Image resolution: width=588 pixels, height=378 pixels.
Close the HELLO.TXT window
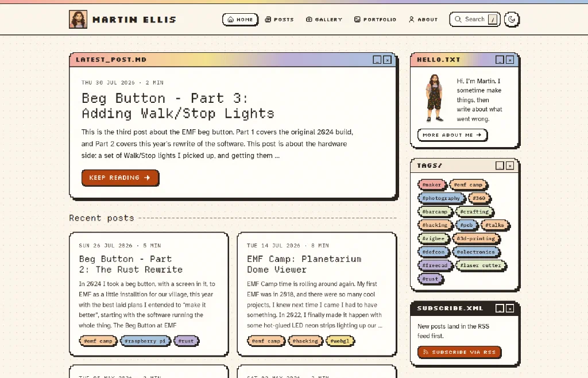[x=510, y=60]
